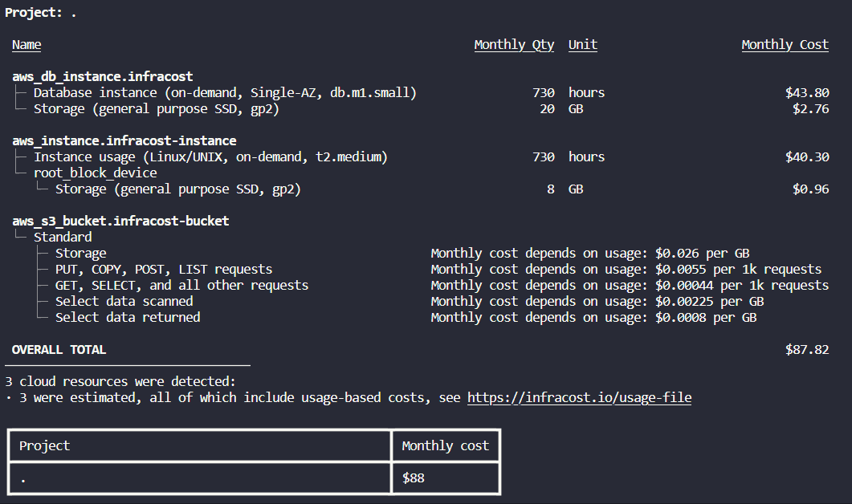Click the 'Unit' column header
The image size is (852, 504).
click(x=582, y=45)
